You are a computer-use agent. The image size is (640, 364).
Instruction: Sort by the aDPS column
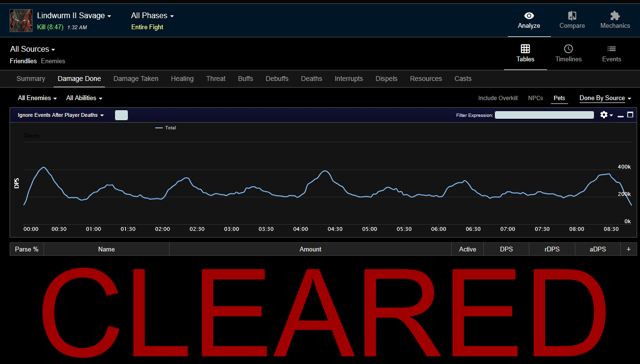coord(598,249)
